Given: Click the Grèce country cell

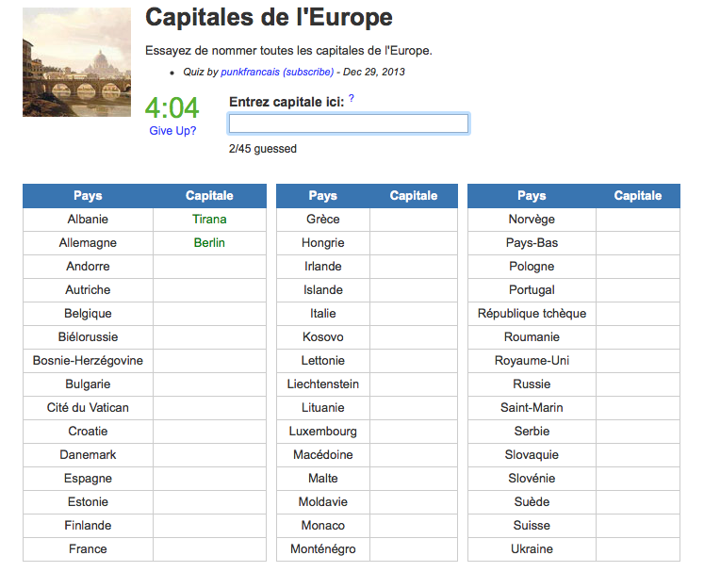Looking at the screenshot, I should click(x=323, y=220).
